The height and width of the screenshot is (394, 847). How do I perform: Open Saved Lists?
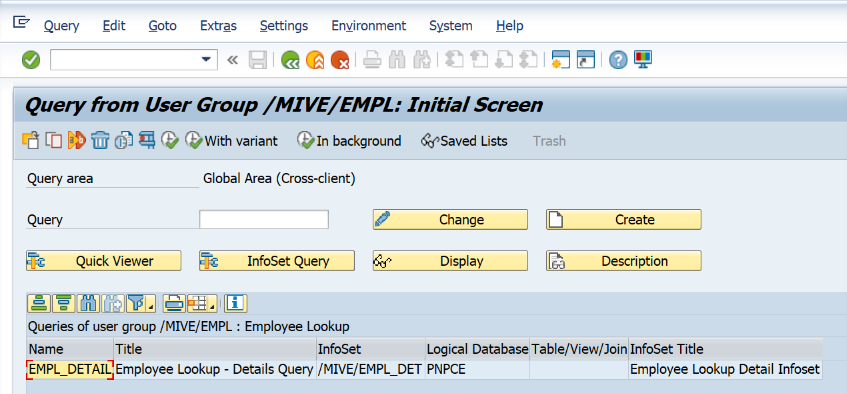(x=465, y=141)
